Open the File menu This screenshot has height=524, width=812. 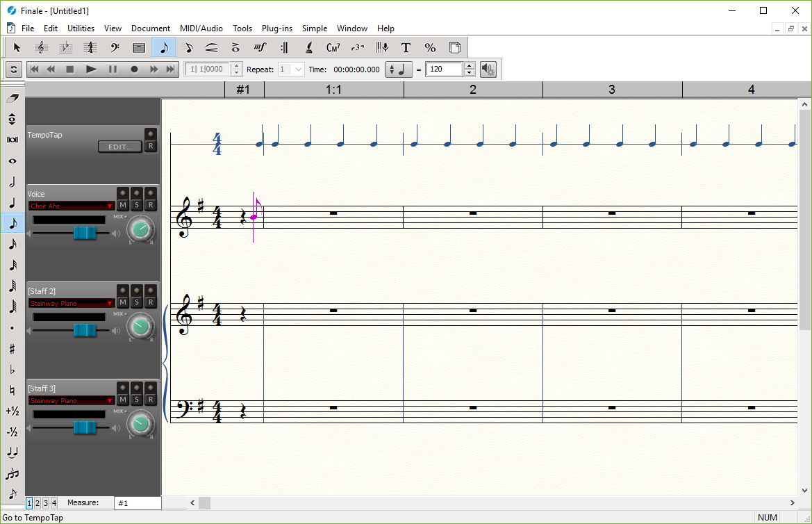tap(28, 28)
